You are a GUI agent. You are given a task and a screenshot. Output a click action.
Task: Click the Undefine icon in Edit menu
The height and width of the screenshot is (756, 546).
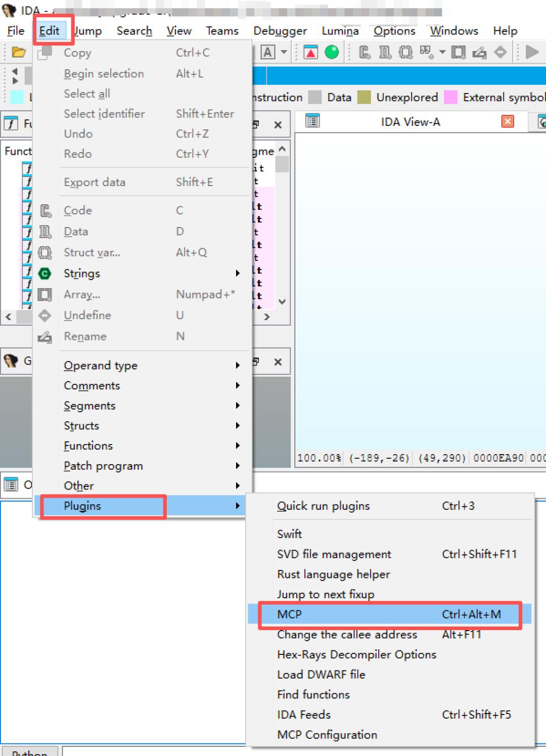45,316
